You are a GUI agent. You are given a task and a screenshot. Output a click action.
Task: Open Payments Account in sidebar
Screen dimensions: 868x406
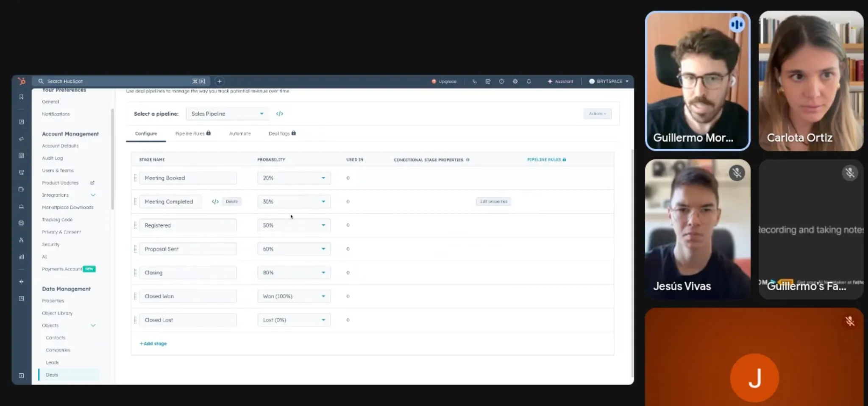tap(62, 269)
